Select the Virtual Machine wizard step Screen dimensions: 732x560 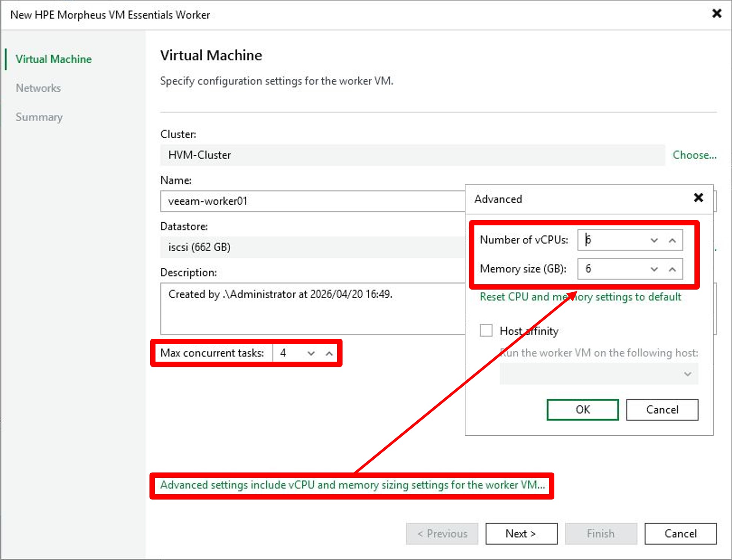(x=54, y=59)
